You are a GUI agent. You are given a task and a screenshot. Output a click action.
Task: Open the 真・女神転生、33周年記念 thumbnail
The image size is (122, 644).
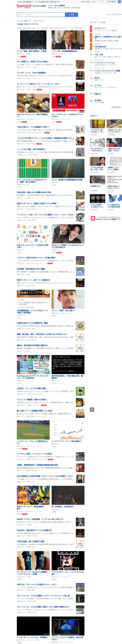68,495
